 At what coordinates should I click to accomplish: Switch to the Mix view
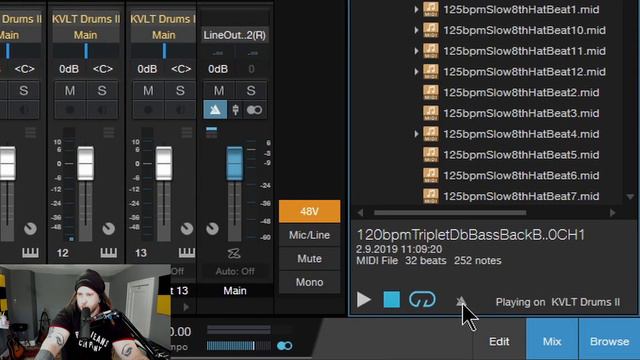click(x=552, y=341)
